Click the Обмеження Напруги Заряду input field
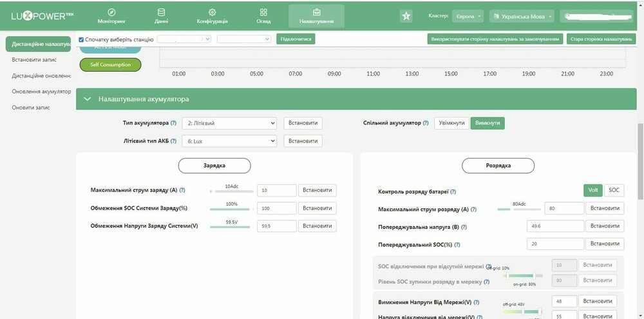Screen dimensions: 644x319 pyautogui.click(x=277, y=226)
